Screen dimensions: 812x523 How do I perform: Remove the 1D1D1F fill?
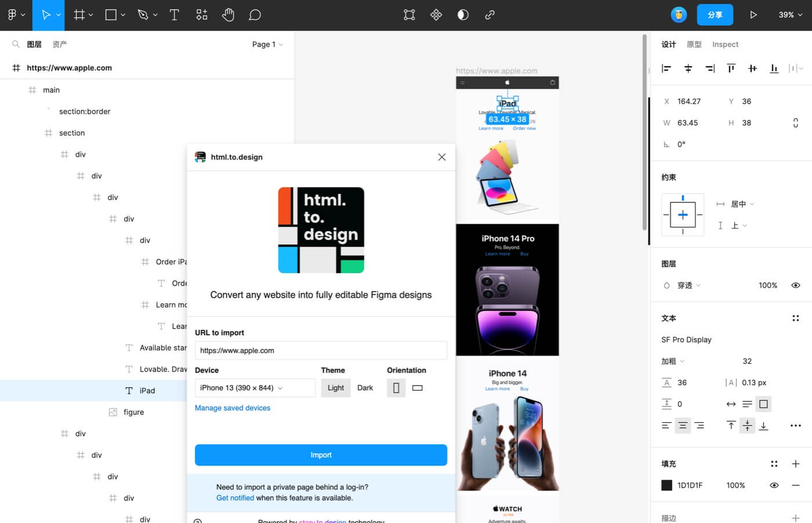coord(796,485)
